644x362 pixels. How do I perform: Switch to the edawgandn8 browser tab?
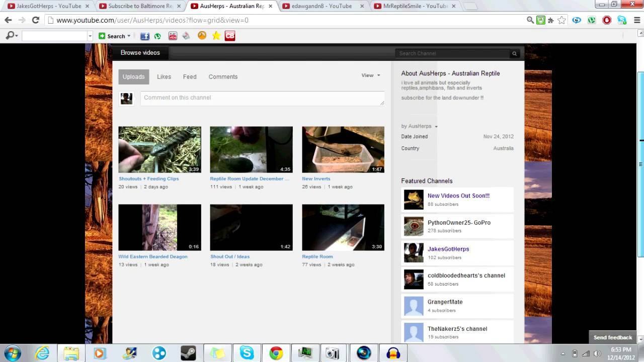[321, 6]
